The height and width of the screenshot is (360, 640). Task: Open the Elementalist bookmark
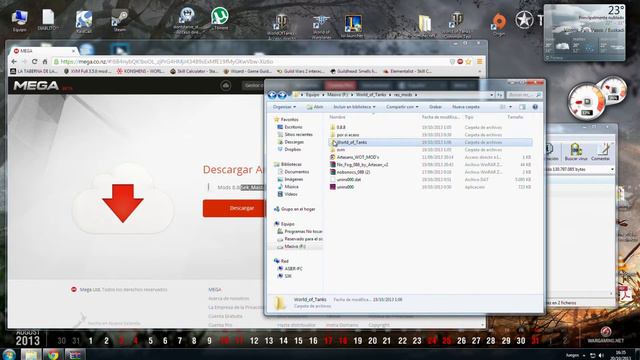407,71
